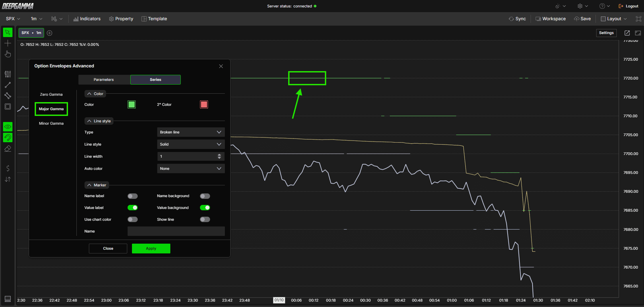The image size is (644, 307).
Task: Click the Close button in dialog
Action: pyautogui.click(x=108, y=248)
